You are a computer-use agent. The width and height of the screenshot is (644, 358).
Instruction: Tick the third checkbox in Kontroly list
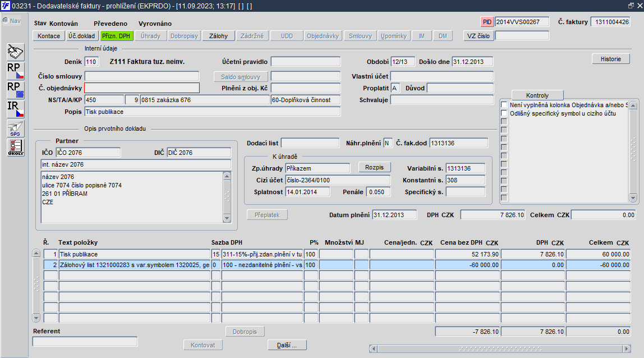point(504,122)
